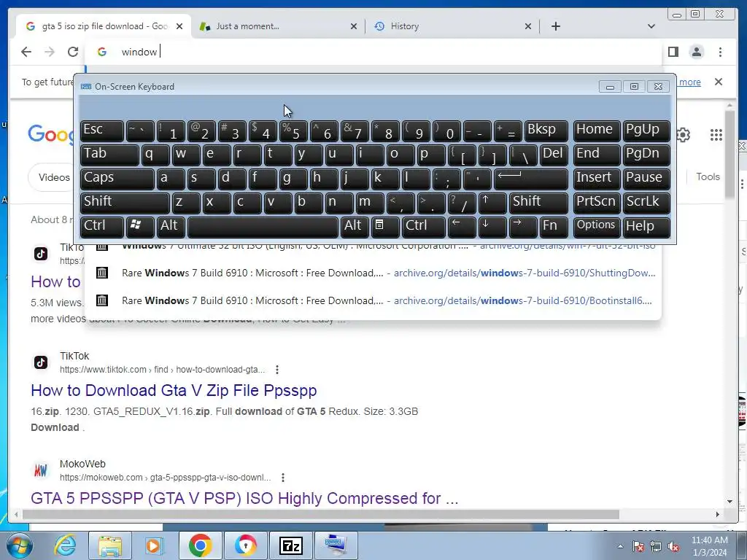The height and width of the screenshot is (560, 747).
Task: Toggle Caps lock on On-Screen Keyboard
Action: 117,179
